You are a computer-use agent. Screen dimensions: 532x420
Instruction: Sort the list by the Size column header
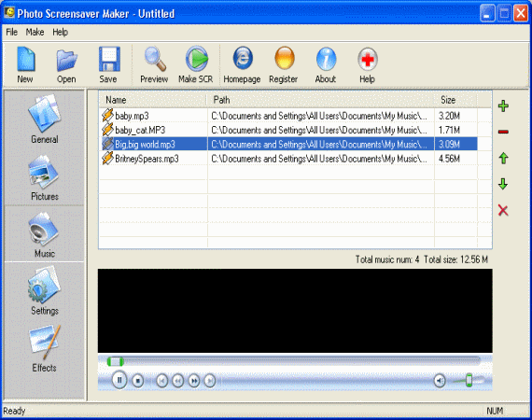[x=455, y=100]
